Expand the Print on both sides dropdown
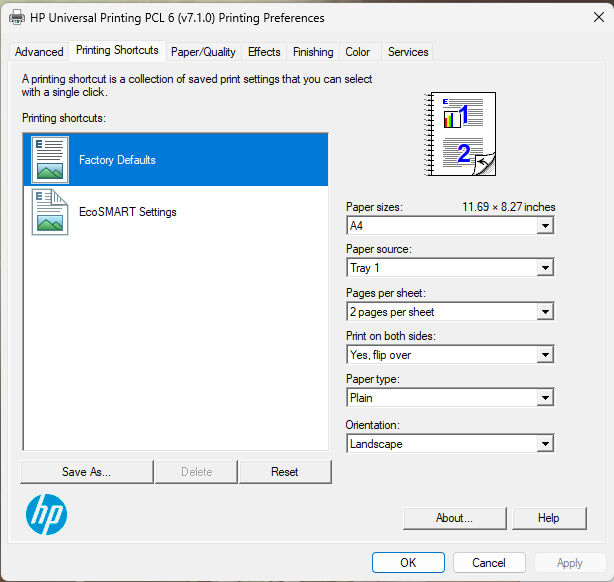This screenshot has height=582, width=614. click(x=449, y=355)
